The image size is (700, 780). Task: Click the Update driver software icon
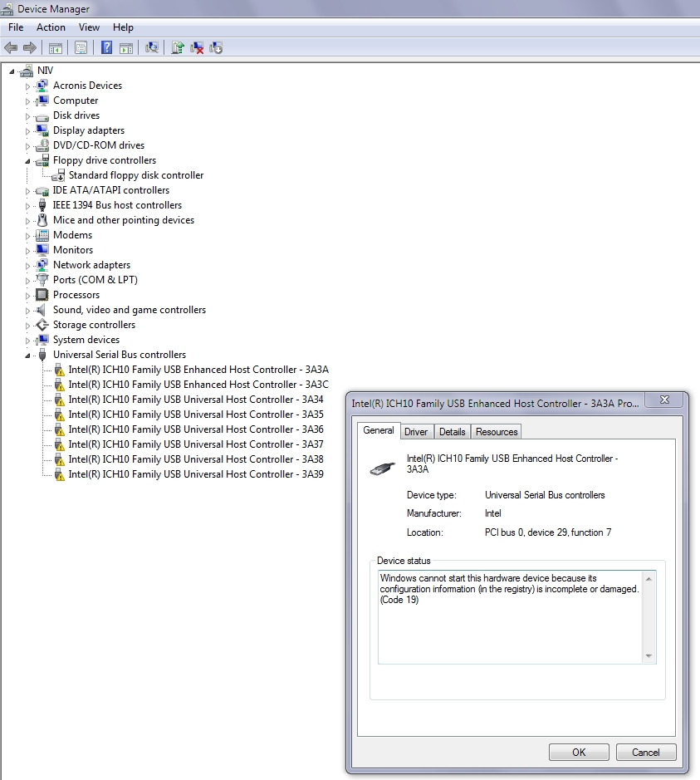click(178, 47)
